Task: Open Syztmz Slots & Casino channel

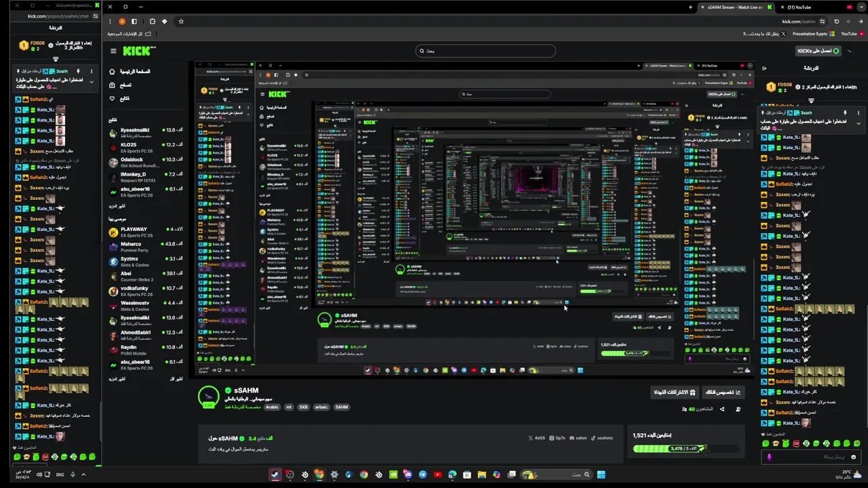Action: pyautogui.click(x=145, y=262)
